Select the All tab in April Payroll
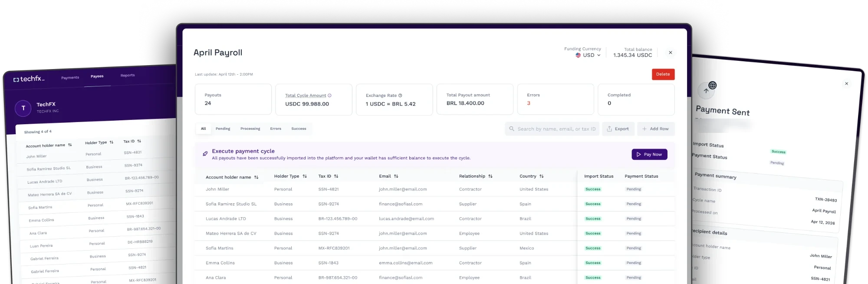Viewport: 868px width, 284px height. (x=203, y=129)
